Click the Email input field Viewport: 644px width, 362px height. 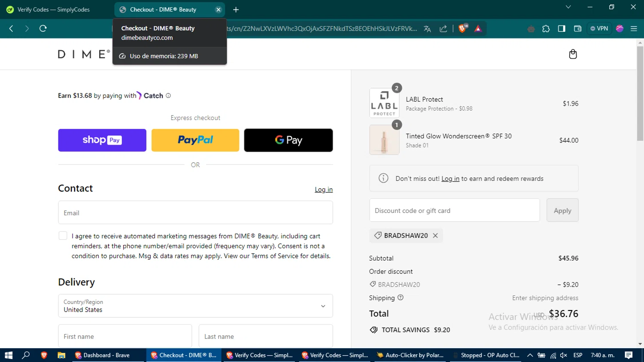point(195,213)
